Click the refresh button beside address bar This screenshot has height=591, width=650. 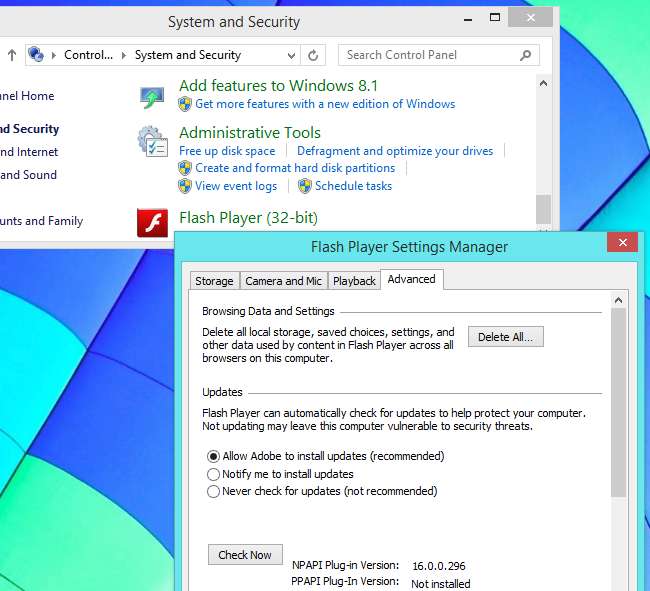coord(314,56)
